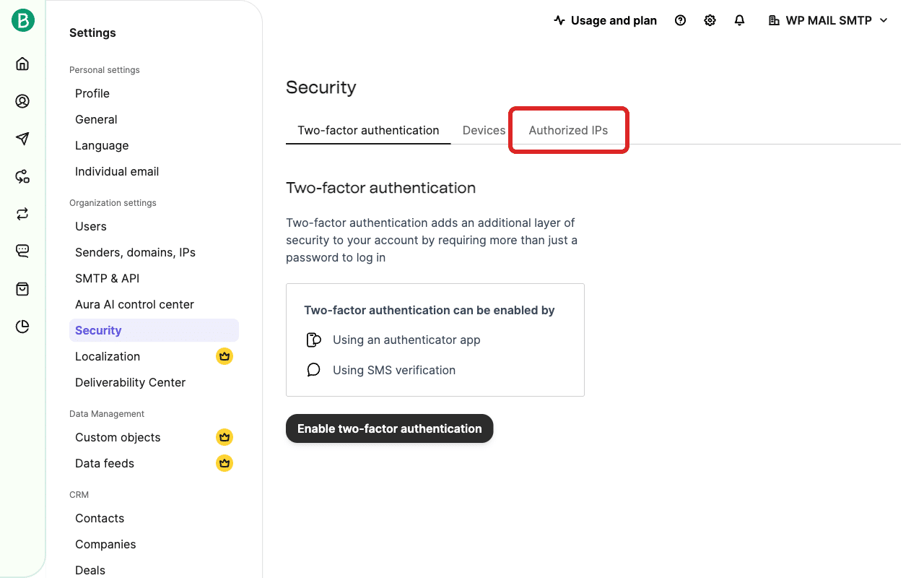Click 'Using an authenticator app' text

point(406,340)
